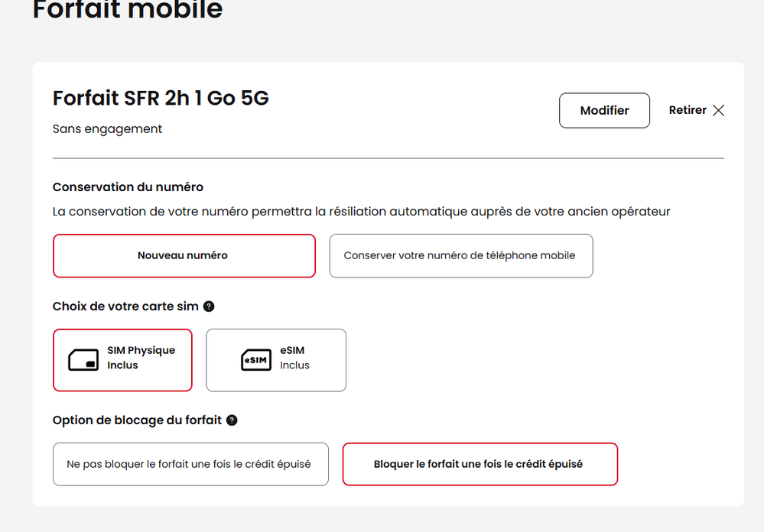Click the physical SIM card icon
Image resolution: width=764 pixels, height=532 pixels.
click(83, 360)
